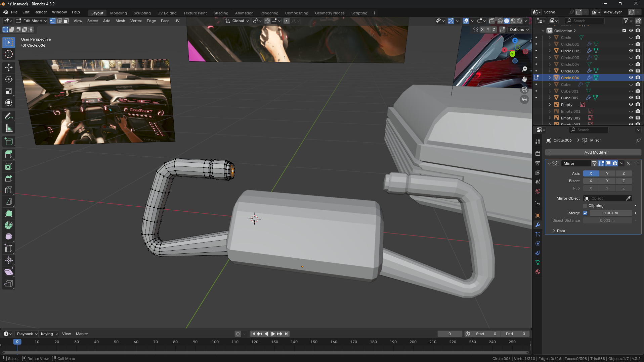Viewport: 644px width, 362px height.
Task: Open the Edit Mode dropdown
Action: tap(32, 21)
